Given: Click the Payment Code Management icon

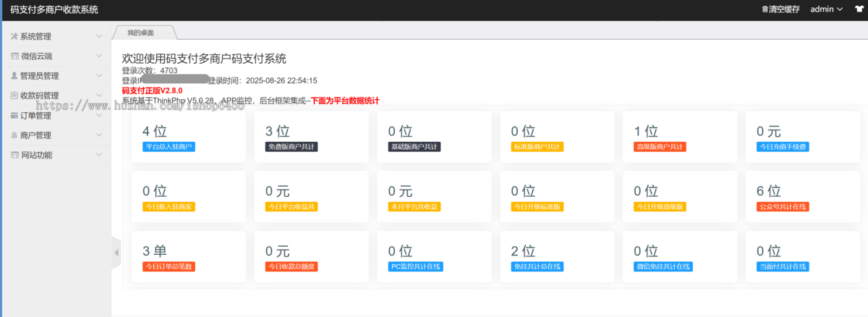Looking at the screenshot, I should (14, 95).
